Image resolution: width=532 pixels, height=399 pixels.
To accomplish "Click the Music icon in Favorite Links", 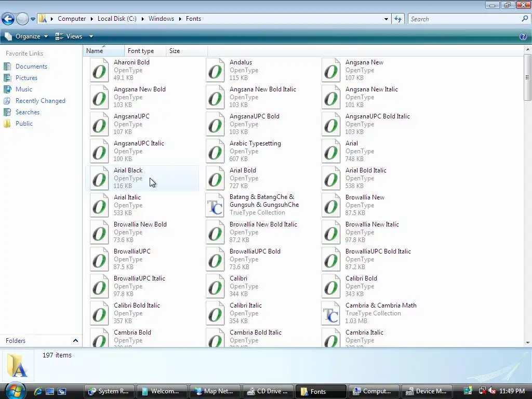I will coord(7,89).
